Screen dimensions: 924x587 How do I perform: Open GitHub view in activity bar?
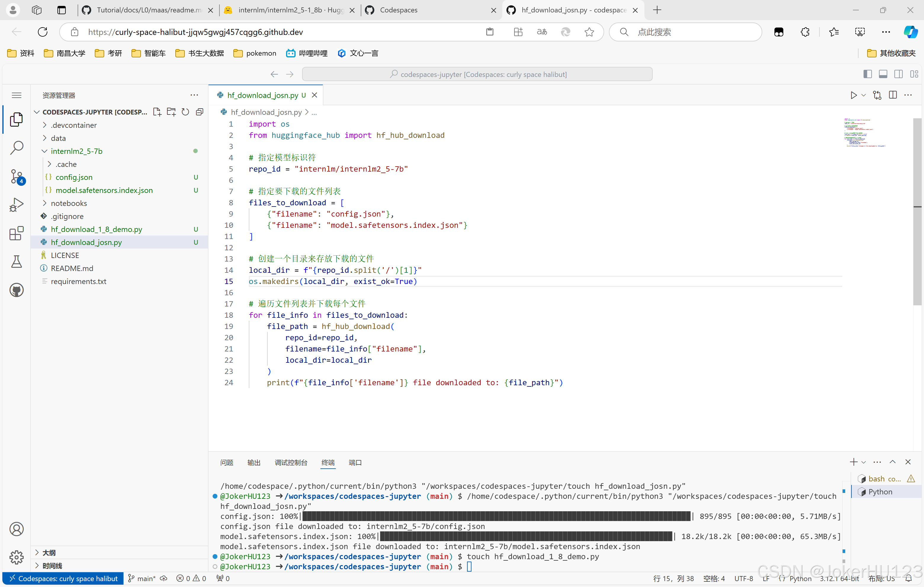click(17, 290)
